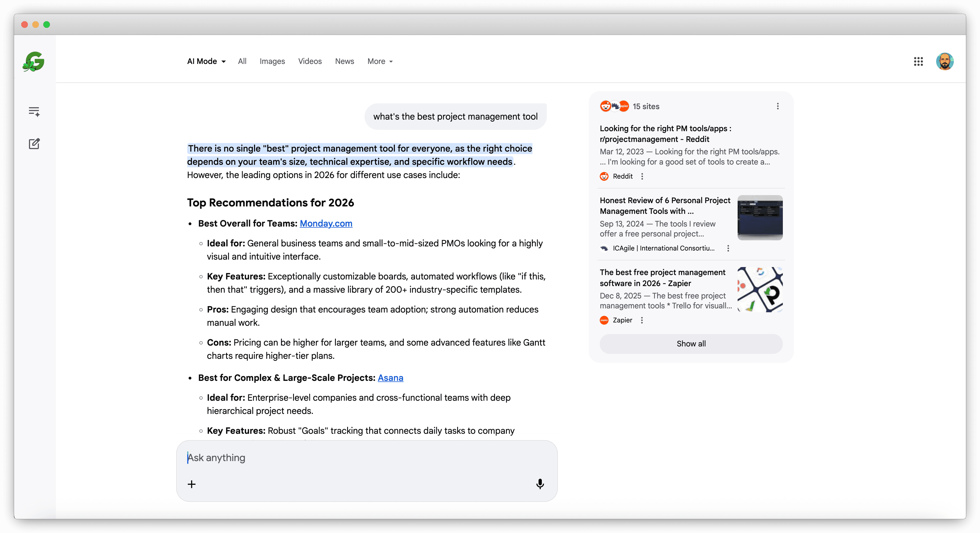
Task: Open the Google apps grid
Action: pyautogui.click(x=918, y=61)
